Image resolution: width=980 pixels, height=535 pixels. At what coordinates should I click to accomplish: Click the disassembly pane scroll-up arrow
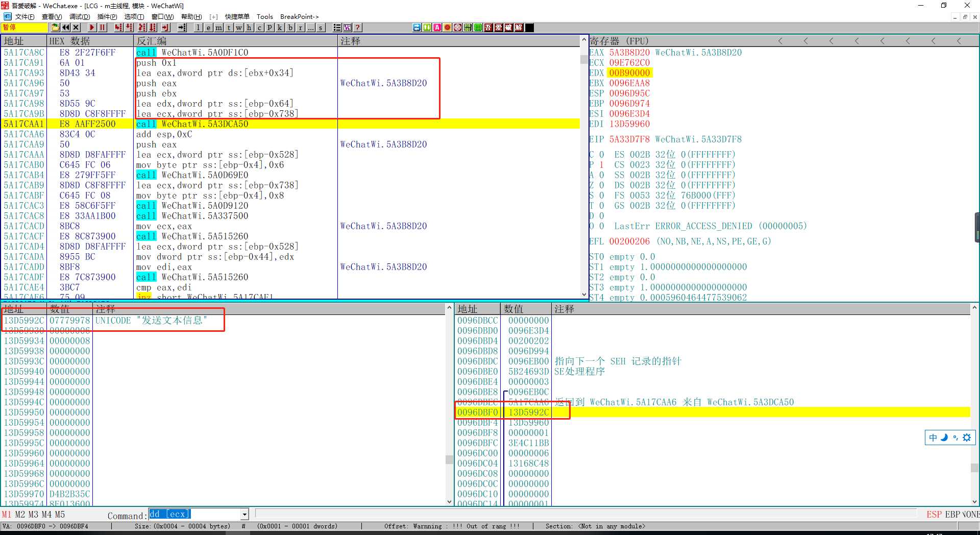584,39
